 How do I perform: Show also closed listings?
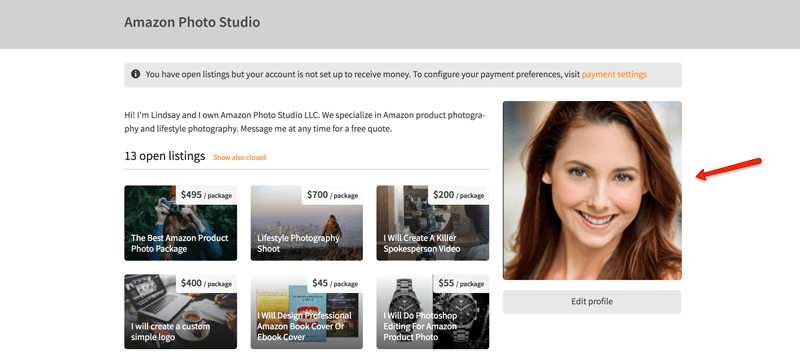[239, 158]
